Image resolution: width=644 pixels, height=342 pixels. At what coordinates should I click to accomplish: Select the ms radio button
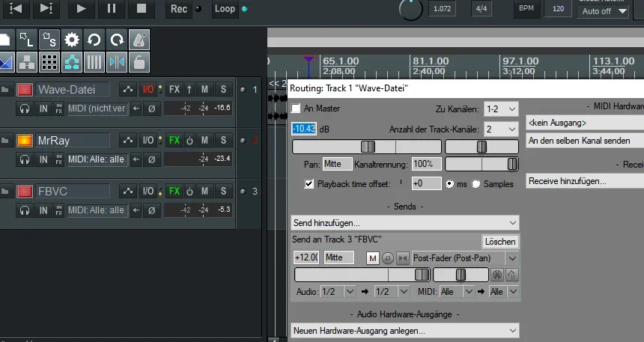tap(450, 184)
